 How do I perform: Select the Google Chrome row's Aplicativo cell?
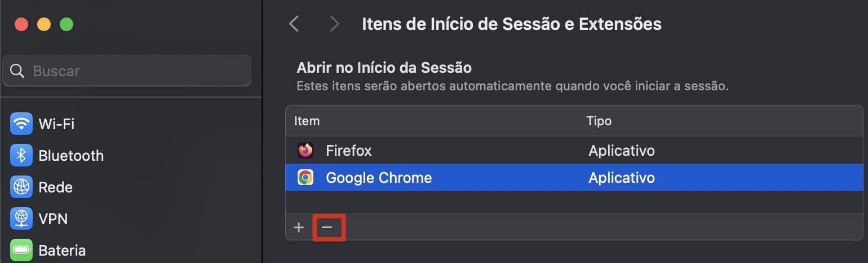[x=621, y=178]
